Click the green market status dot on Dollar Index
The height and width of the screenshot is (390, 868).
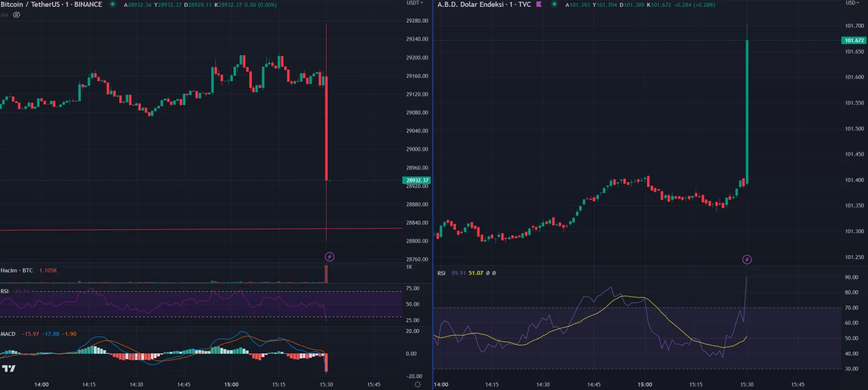click(x=554, y=5)
